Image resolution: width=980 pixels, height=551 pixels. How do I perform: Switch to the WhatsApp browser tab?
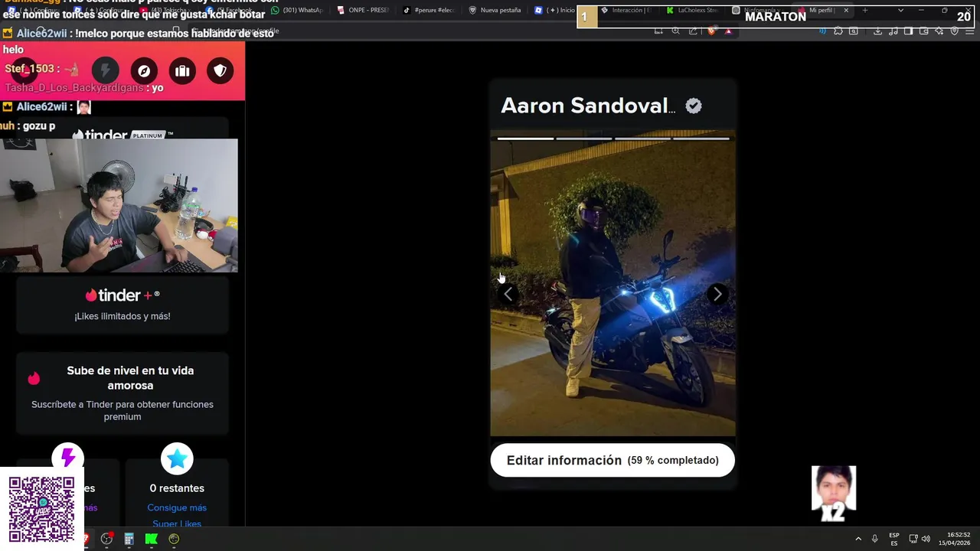pyautogui.click(x=297, y=10)
